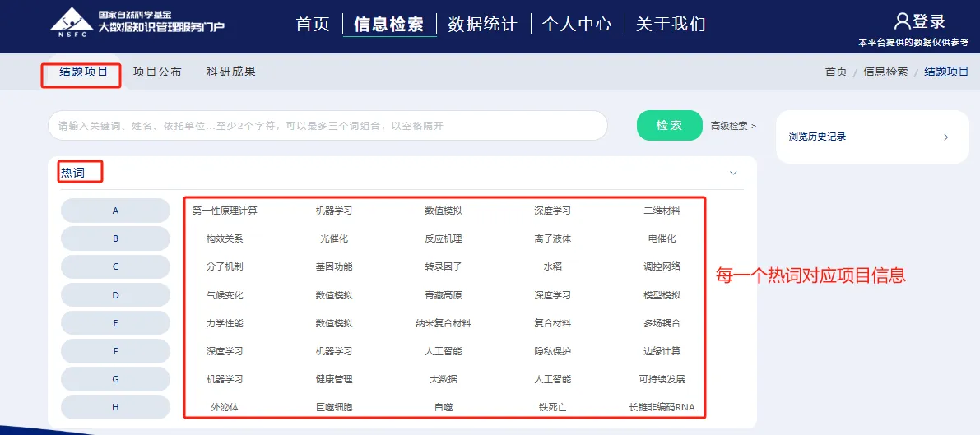The height and width of the screenshot is (435, 980).
Task: Select category D button
Action: pyautogui.click(x=115, y=295)
